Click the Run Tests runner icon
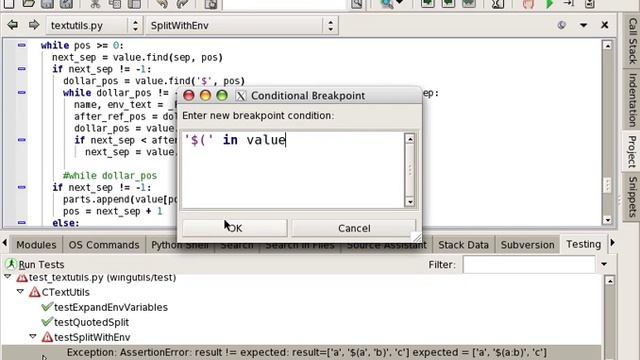This screenshot has width=640, height=360. point(11,264)
